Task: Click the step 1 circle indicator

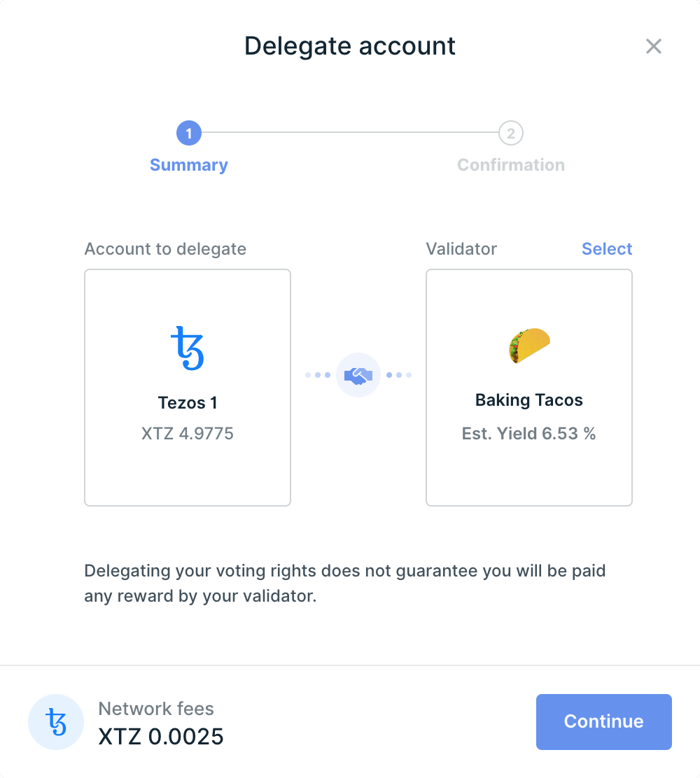Action: [x=189, y=133]
